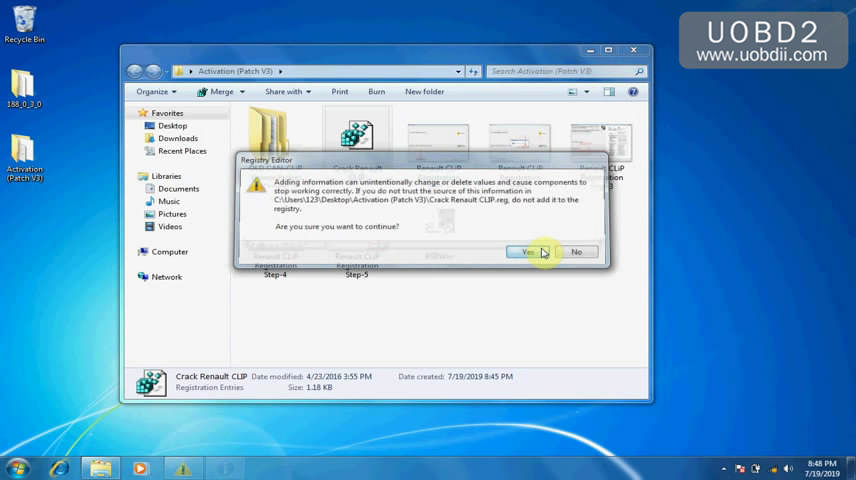The height and width of the screenshot is (480, 856).
Task: Click the Windows Start button
Action: click(x=18, y=467)
